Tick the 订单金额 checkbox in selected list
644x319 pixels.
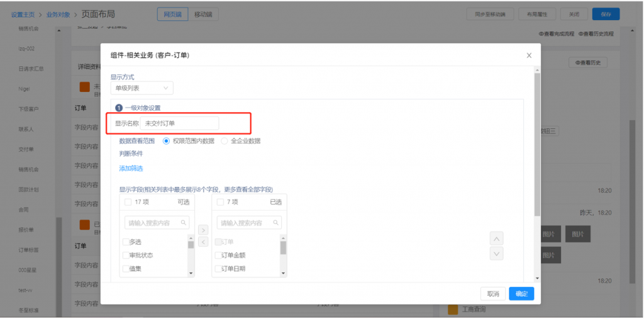click(x=218, y=255)
